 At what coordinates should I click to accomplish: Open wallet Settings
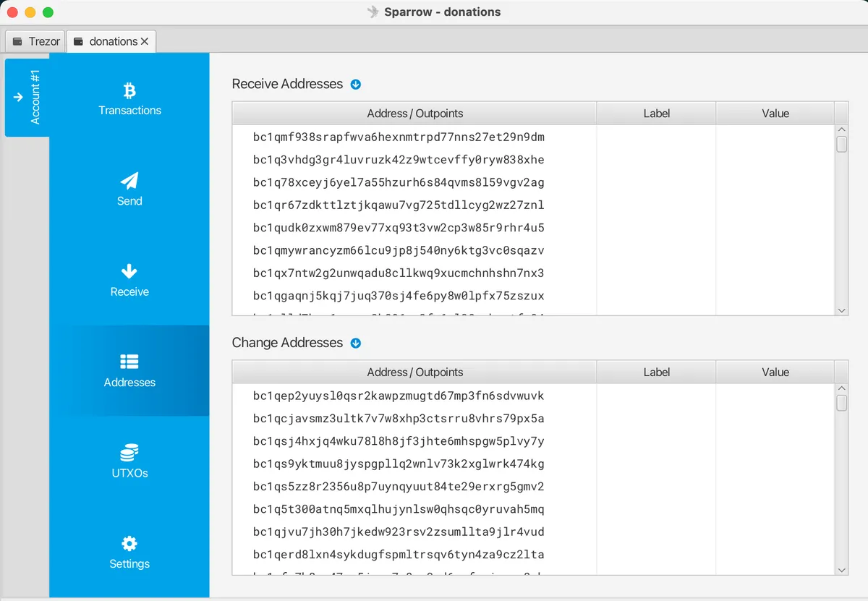(x=129, y=552)
